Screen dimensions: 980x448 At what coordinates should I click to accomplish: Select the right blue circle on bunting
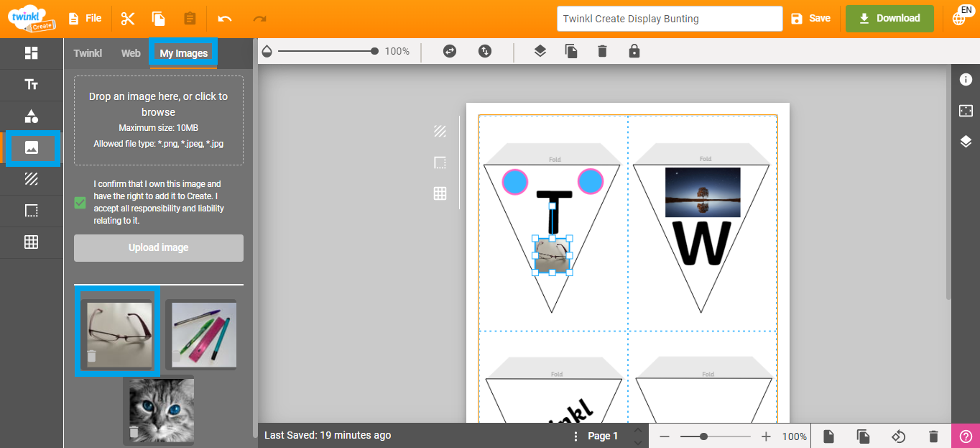tap(591, 182)
